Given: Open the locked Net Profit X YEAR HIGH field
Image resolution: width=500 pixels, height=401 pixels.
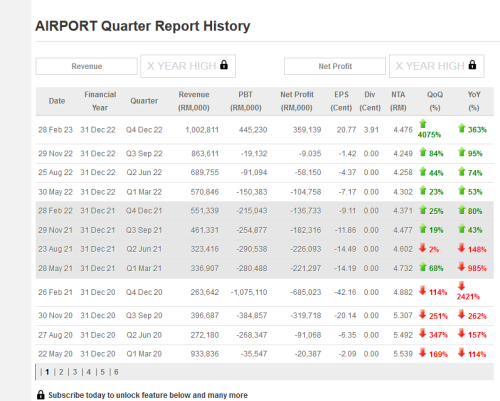Looking at the screenshot, I should pyautogui.click(x=437, y=66).
